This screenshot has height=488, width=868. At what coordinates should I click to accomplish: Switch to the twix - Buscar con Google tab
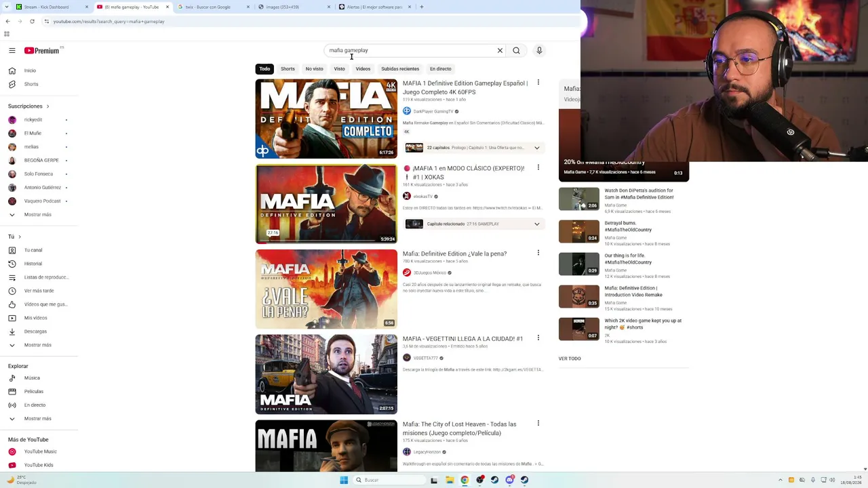click(x=214, y=7)
